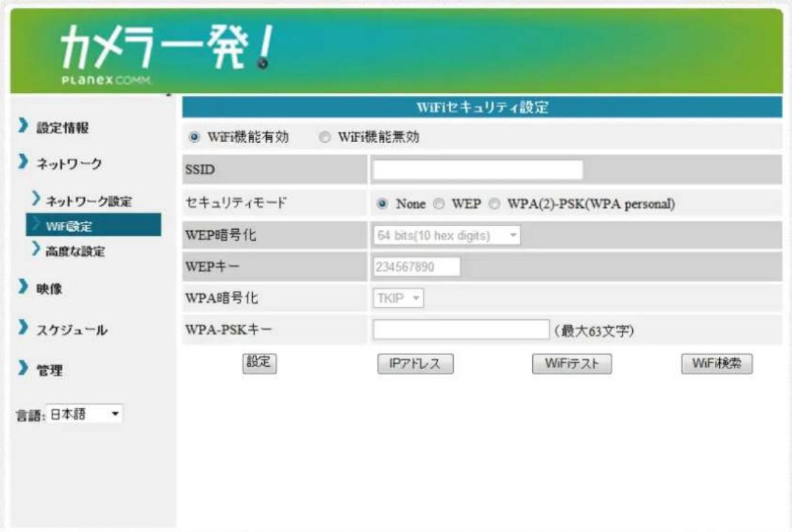Image resolution: width=792 pixels, height=532 pixels.
Task: Click the セキュリティモード label
Action: pyautogui.click(x=236, y=202)
